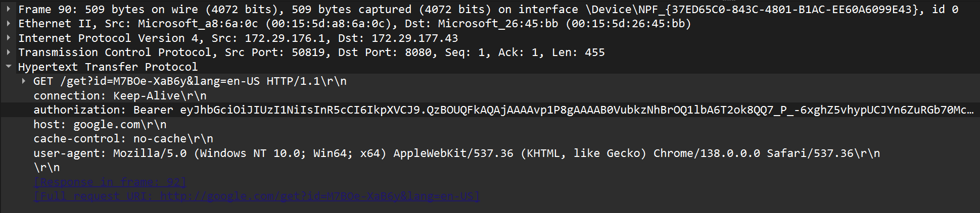Collapse the Hypertext Transfer Protocol section

tap(9, 67)
